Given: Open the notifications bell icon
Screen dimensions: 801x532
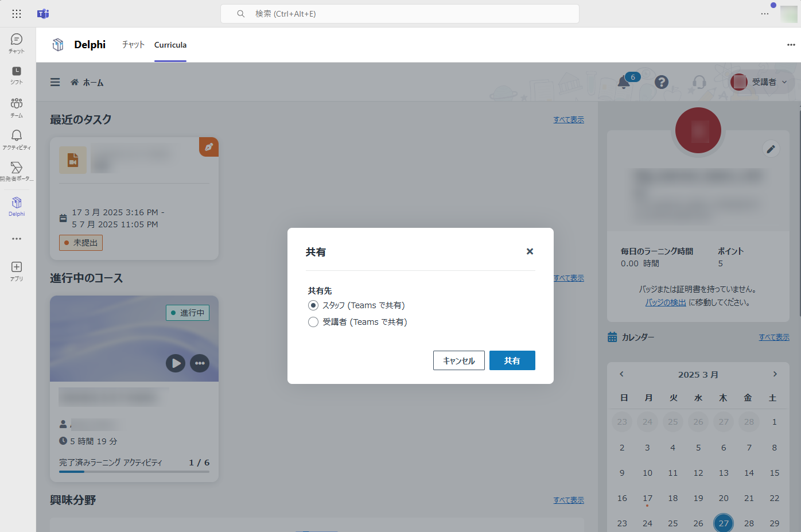Looking at the screenshot, I should click(623, 82).
